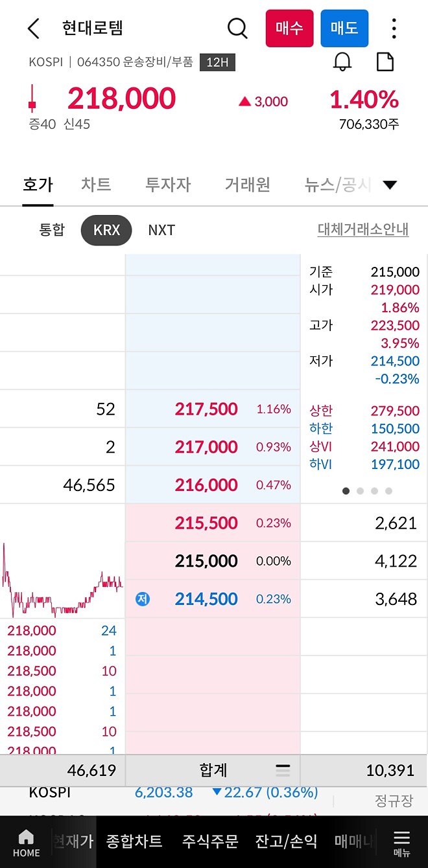Tap the hamburger icon next to 합계
Viewport: 428px width, 868px height.
click(x=283, y=770)
